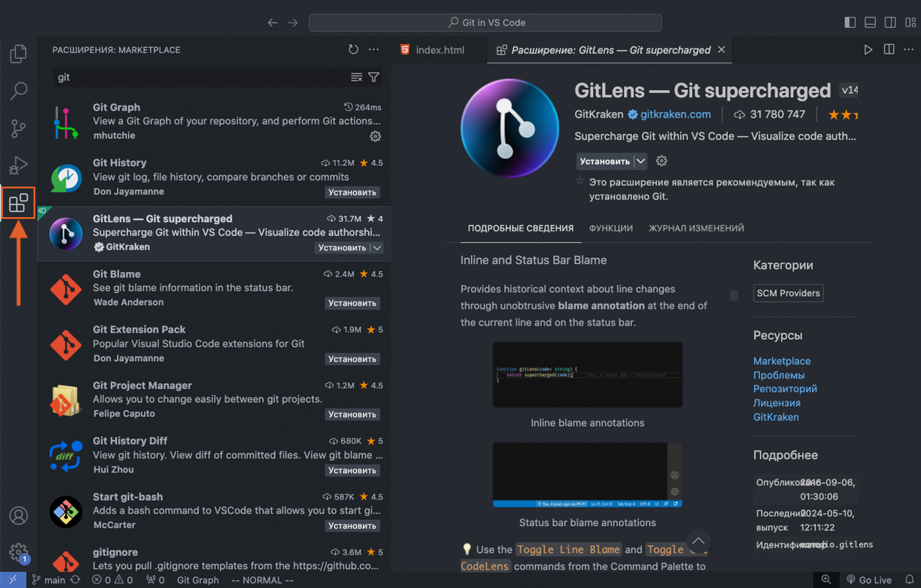Open the Explorer view in activity bar
Image resolution: width=921 pixels, height=588 pixels.
pos(19,54)
